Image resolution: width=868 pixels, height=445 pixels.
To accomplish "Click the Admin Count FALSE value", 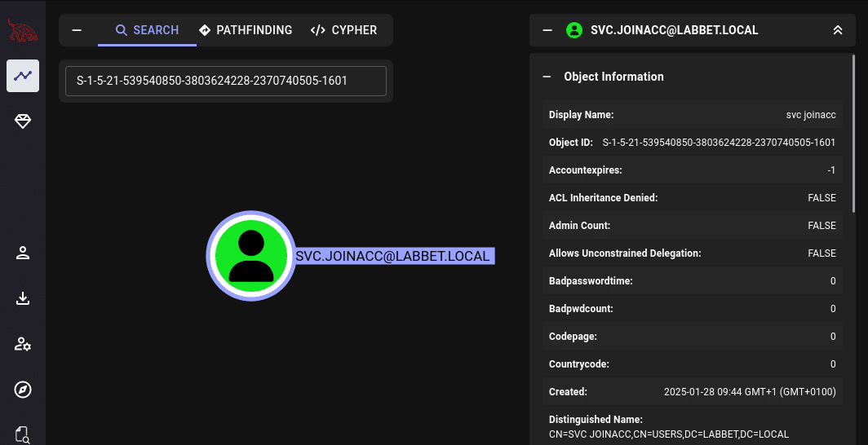I will click(822, 226).
